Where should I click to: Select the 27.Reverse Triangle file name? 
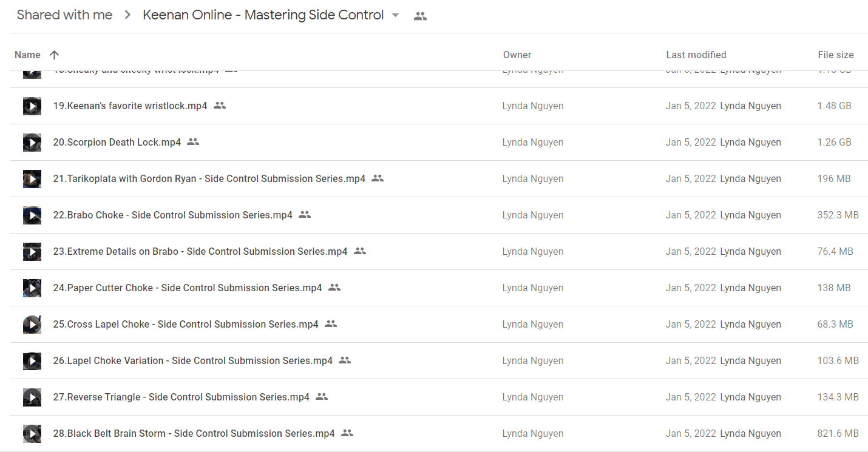point(181,397)
